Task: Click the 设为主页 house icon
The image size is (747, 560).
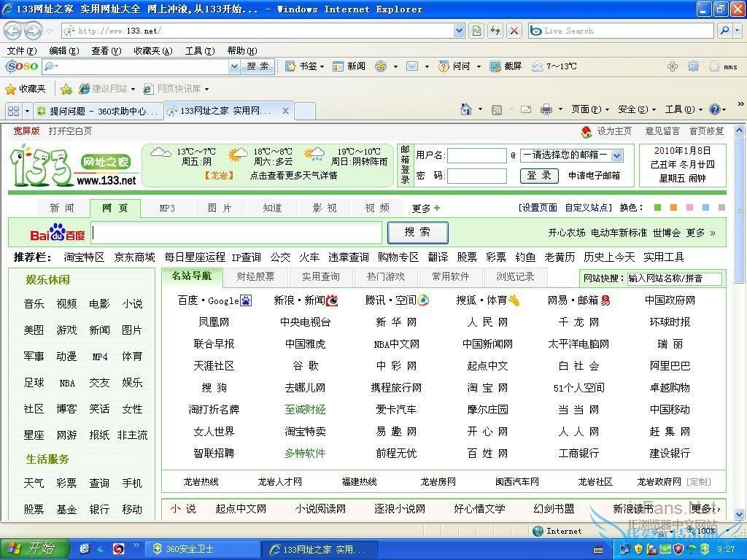Action: click(x=587, y=131)
